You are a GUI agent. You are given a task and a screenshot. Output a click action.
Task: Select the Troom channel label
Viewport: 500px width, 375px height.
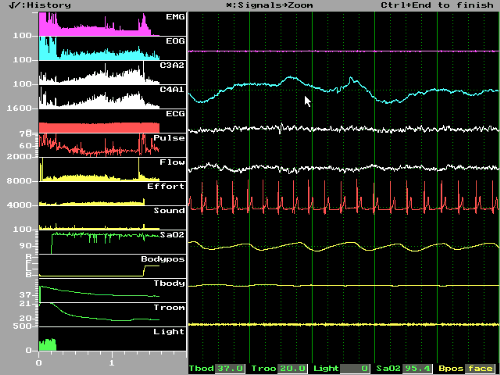(169, 307)
